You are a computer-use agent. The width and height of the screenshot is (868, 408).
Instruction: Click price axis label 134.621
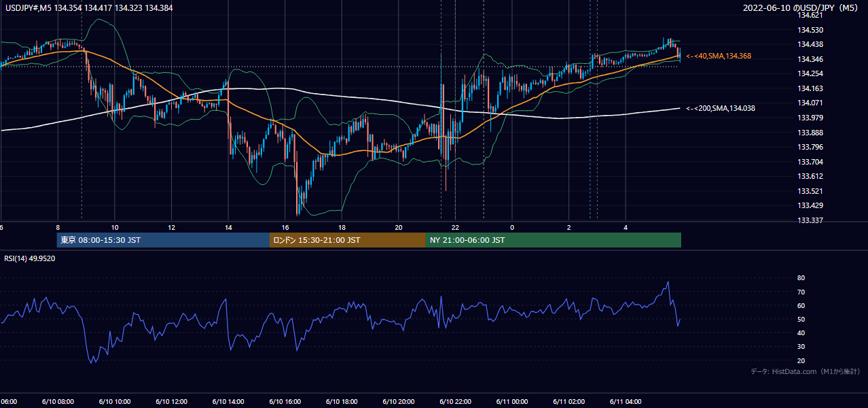(810, 15)
